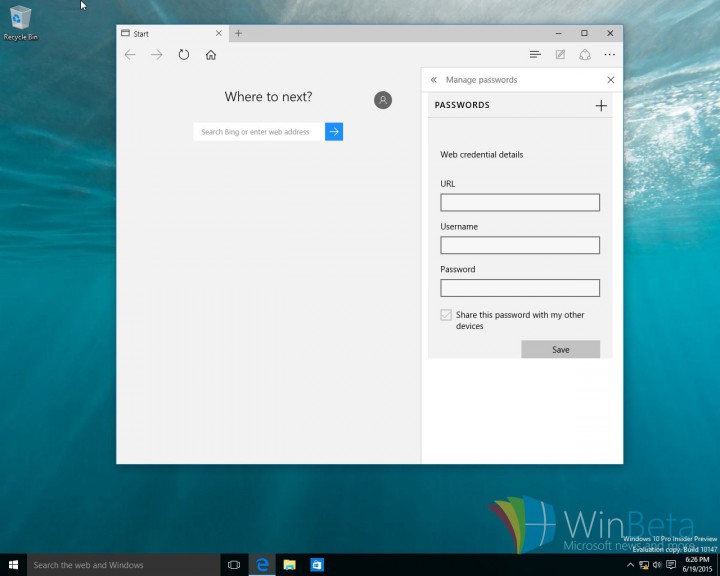Image resolution: width=720 pixels, height=576 pixels.
Task: Toggle Share this password with my other devices
Action: 446,315
